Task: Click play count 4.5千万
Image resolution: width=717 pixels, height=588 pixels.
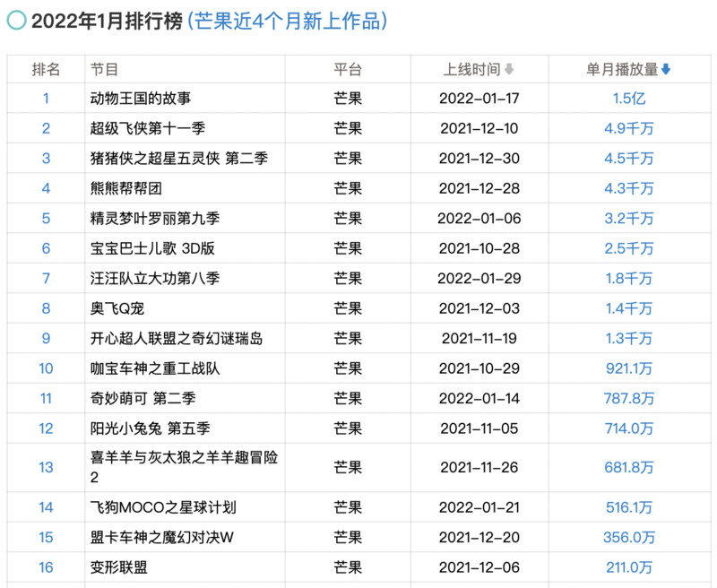Action: click(x=629, y=158)
